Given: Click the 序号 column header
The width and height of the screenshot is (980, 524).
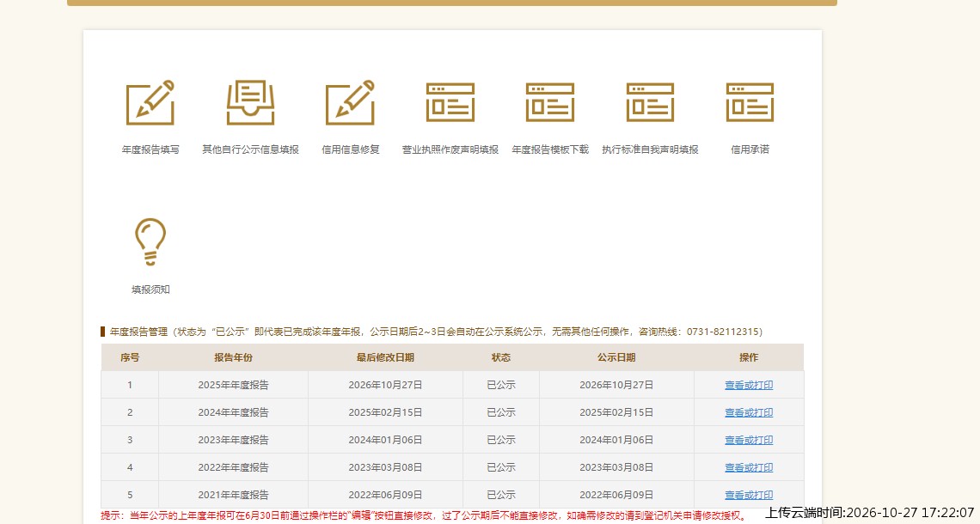Looking at the screenshot, I should tap(129, 357).
